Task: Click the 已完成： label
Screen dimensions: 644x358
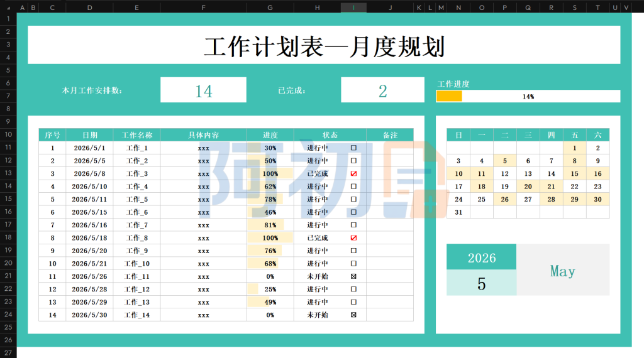Action: point(292,90)
